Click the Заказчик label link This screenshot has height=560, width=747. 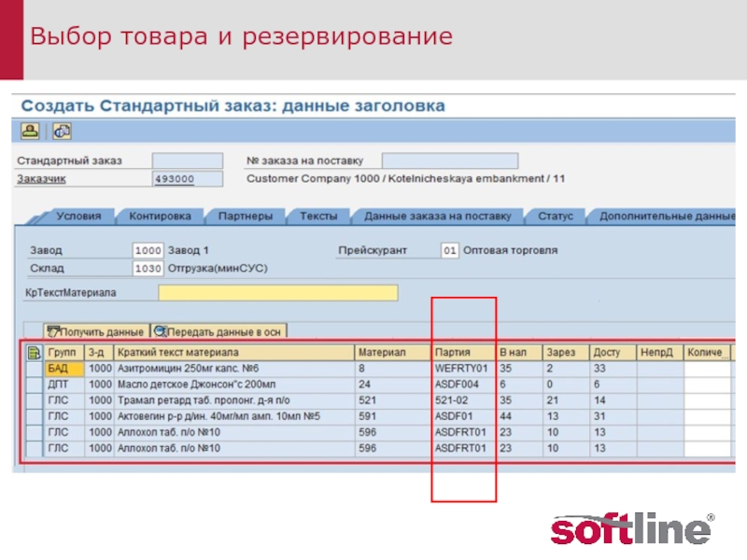tap(41, 179)
